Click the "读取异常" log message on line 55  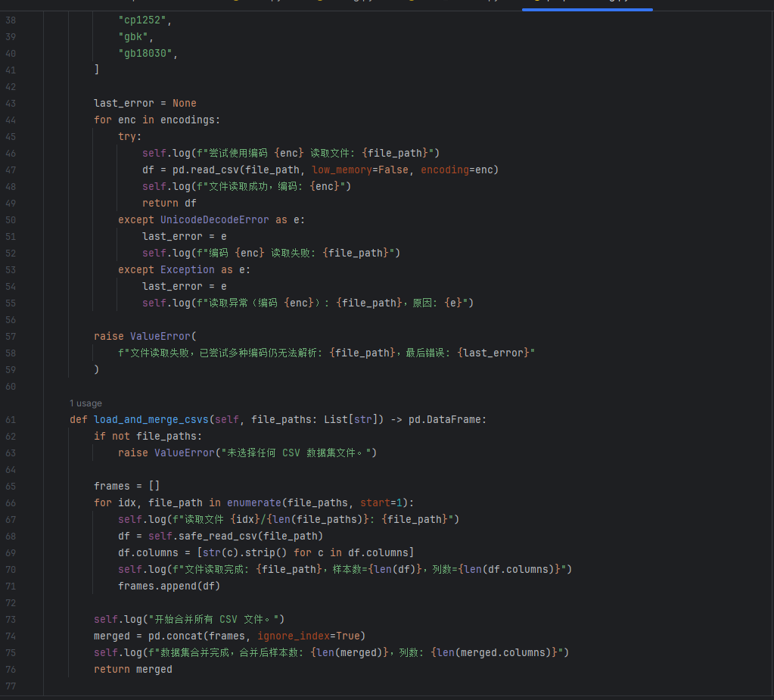point(228,303)
